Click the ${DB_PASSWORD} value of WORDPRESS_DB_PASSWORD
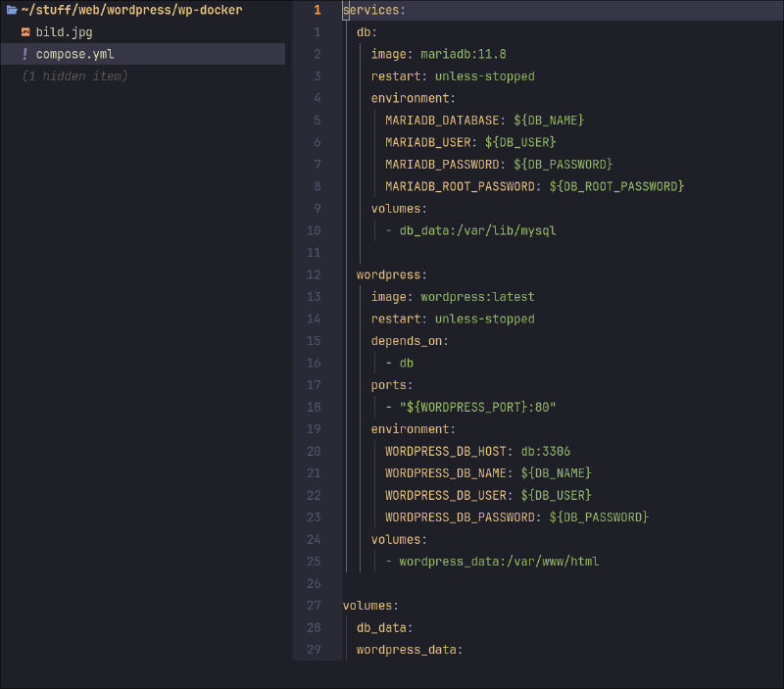This screenshot has width=784, height=689. (x=599, y=517)
